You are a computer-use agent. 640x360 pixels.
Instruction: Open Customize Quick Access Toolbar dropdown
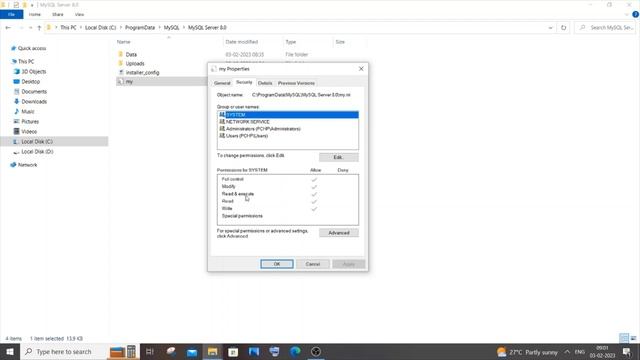click(32, 5)
